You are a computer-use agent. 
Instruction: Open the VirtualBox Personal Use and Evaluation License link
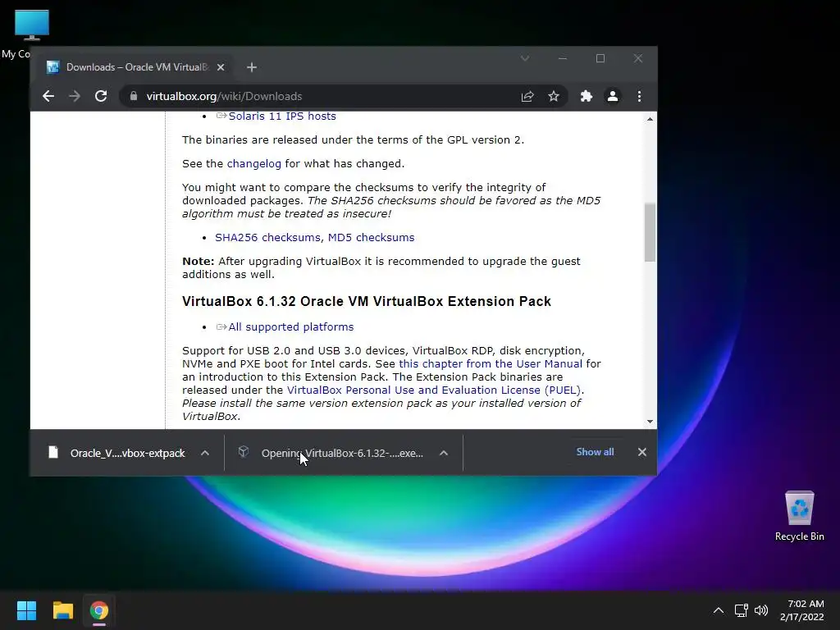point(434,390)
